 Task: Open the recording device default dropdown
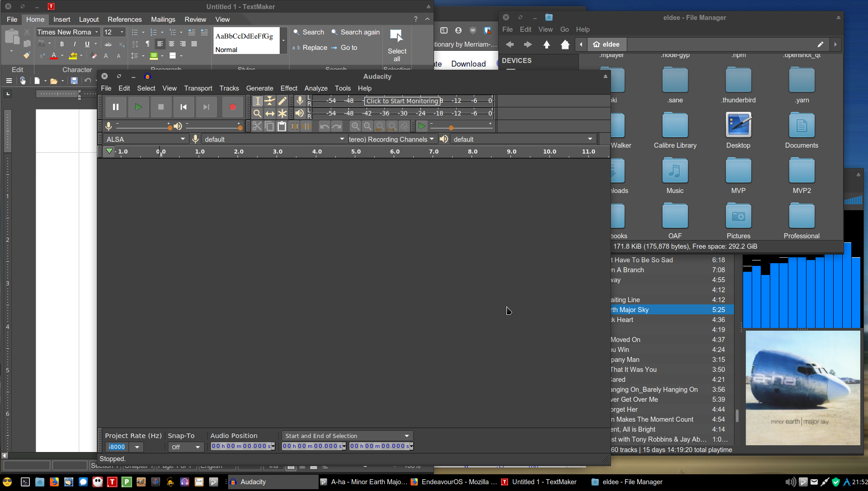[x=274, y=139]
